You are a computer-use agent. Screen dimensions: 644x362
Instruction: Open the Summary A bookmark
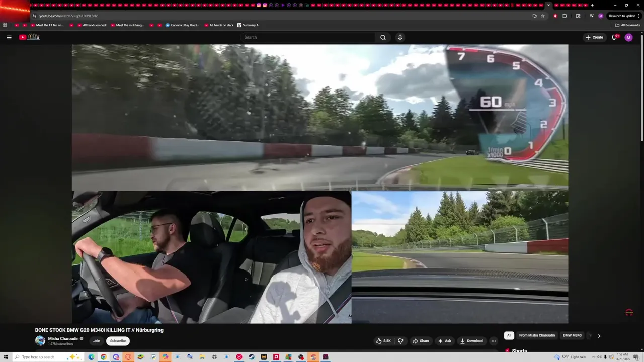(248, 25)
